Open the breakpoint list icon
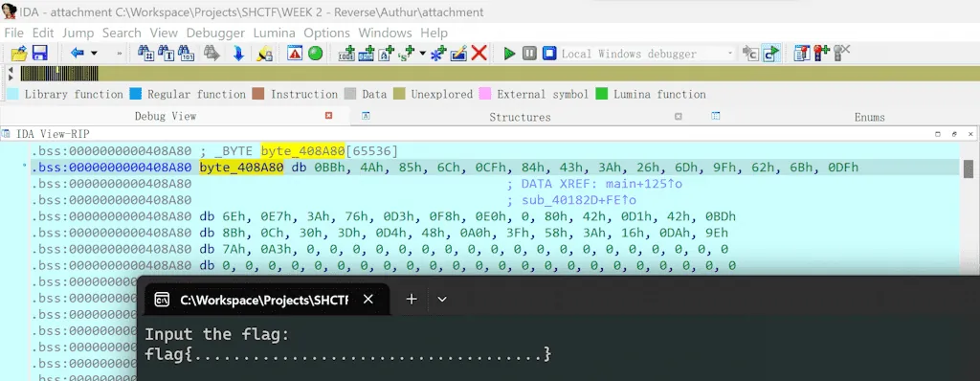The height and width of the screenshot is (381, 980). [x=802, y=54]
